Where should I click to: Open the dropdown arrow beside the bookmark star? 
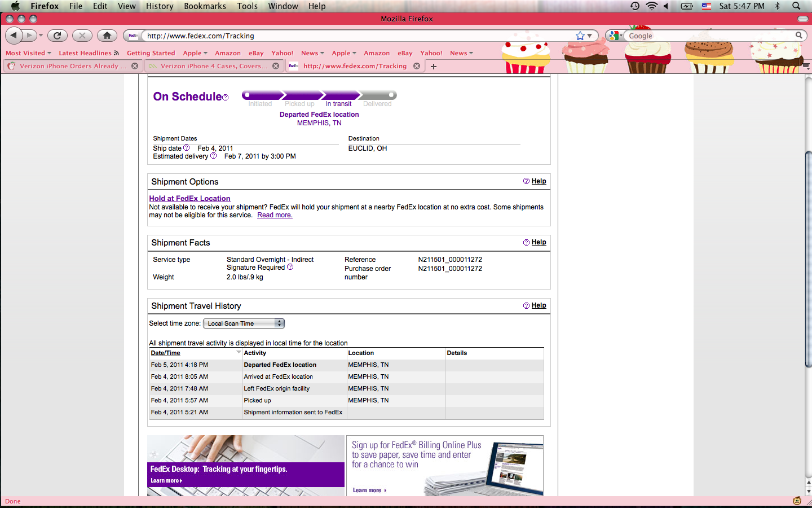point(590,36)
